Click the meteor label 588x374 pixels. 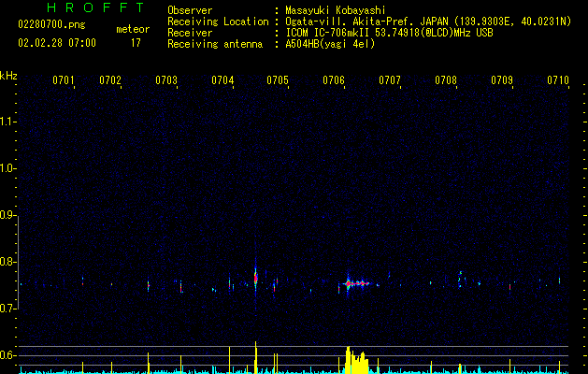tap(133, 29)
